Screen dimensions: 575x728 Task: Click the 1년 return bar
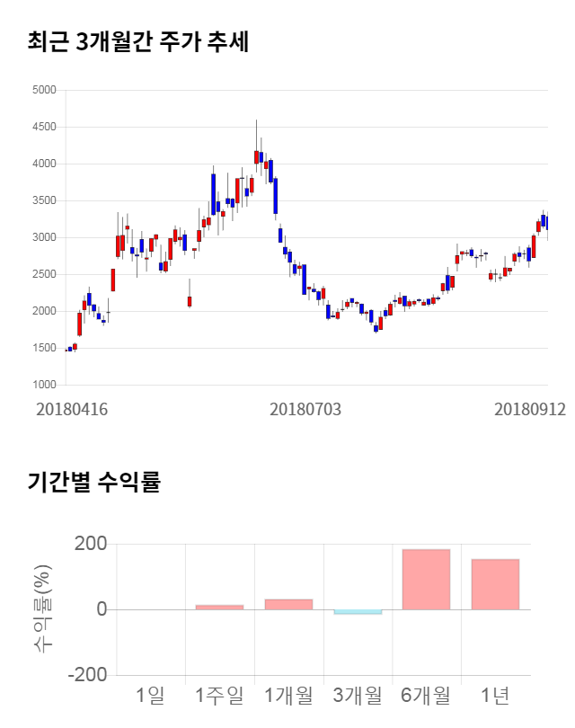(x=495, y=584)
